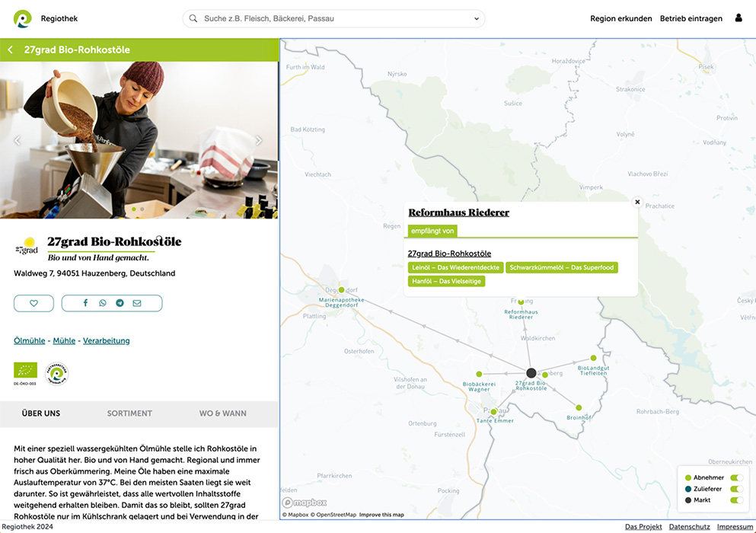Click the woman pouring seeds photo

139,140
